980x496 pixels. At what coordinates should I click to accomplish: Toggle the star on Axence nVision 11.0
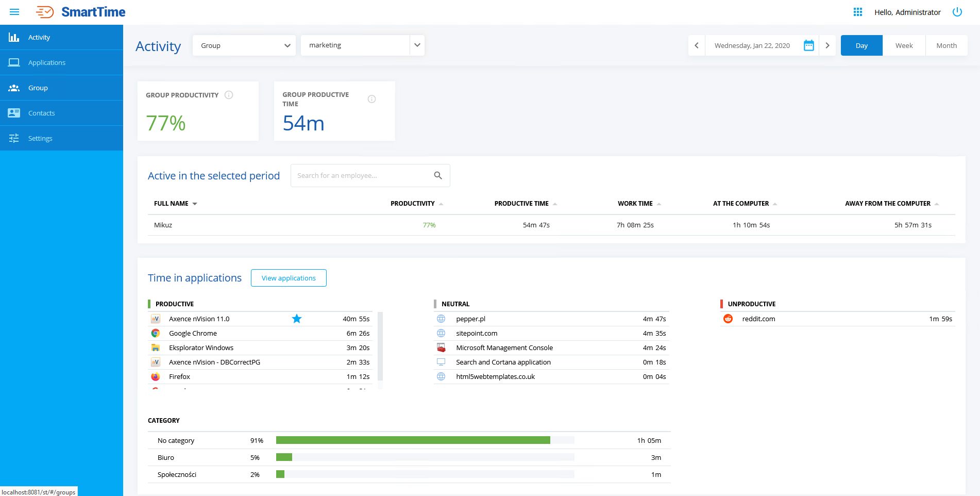point(296,319)
